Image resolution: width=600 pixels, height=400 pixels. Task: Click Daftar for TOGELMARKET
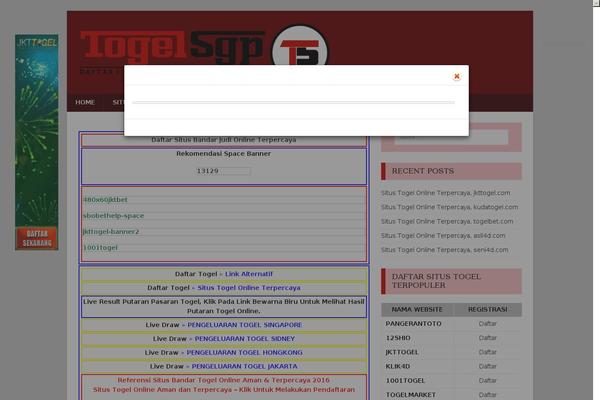point(488,395)
